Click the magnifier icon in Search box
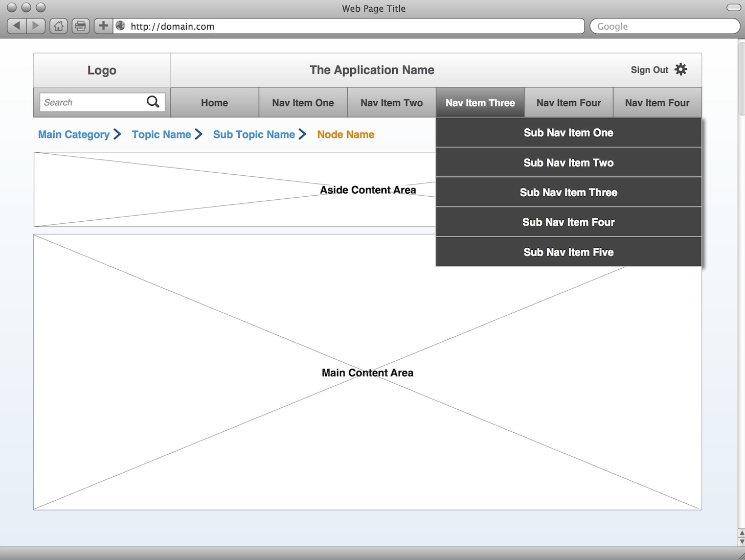745x560 pixels. tap(153, 102)
